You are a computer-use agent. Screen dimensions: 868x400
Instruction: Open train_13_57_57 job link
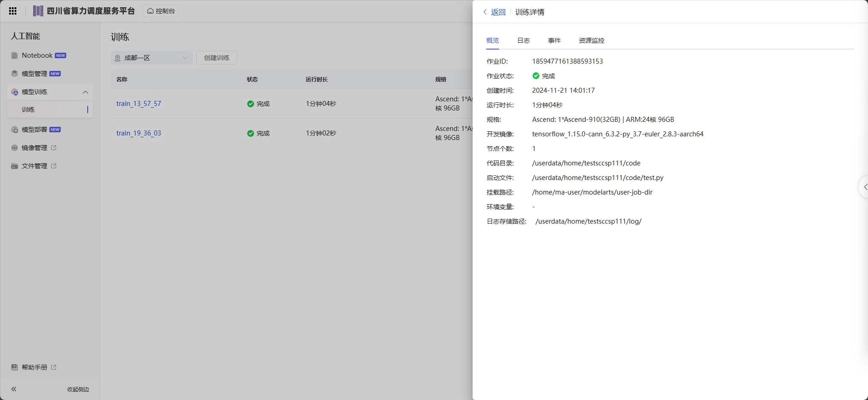(x=139, y=104)
